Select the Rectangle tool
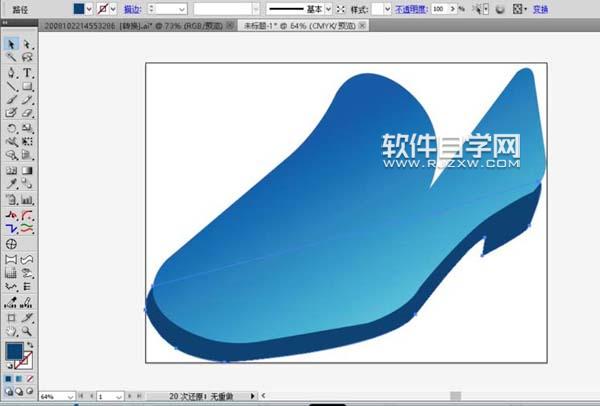Image resolution: width=600 pixels, height=406 pixels. (27, 86)
